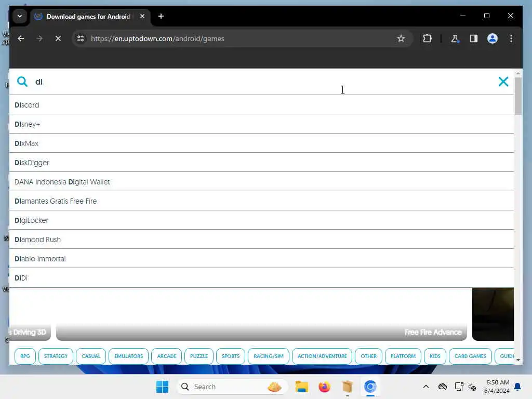Open the Strategy category
Image resolution: width=532 pixels, height=399 pixels.
(x=56, y=356)
